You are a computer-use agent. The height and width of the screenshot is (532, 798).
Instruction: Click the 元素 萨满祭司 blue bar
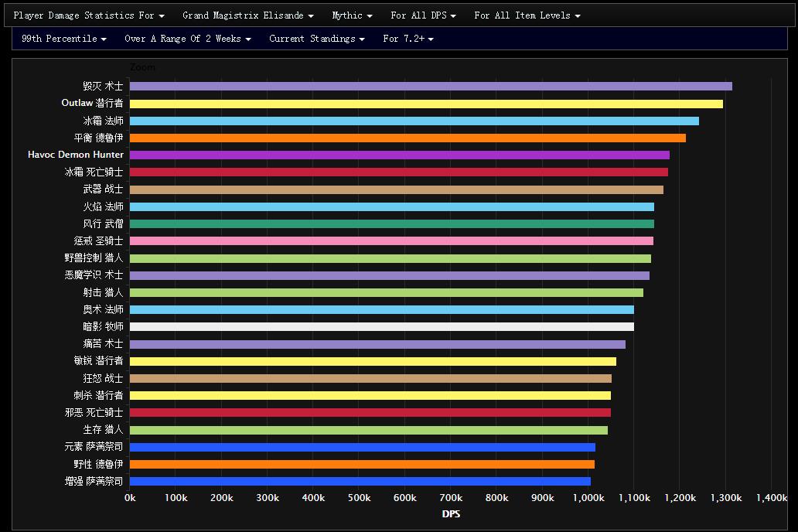pyautogui.click(x=363, y=447)
